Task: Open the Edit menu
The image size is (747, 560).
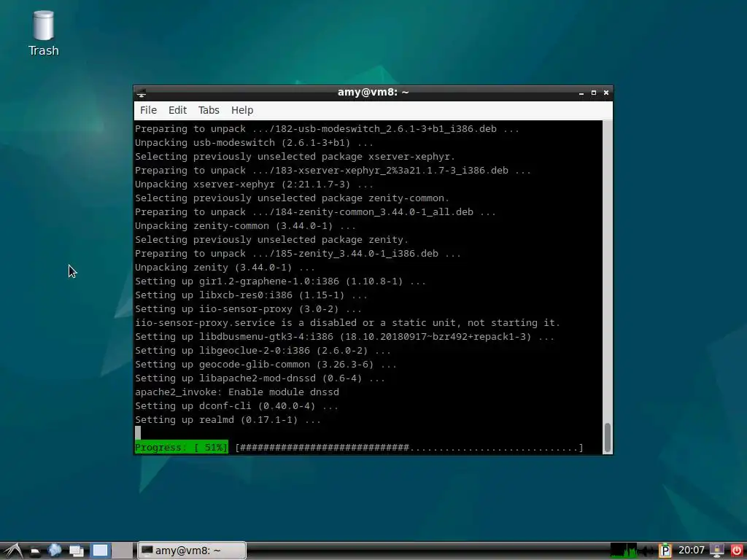Action: (177, 110)
